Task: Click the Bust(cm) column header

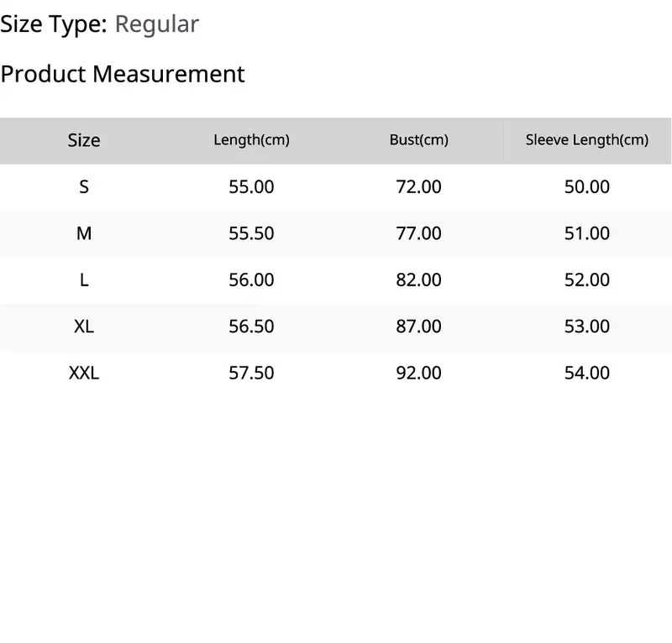Action: pos(419,140)
